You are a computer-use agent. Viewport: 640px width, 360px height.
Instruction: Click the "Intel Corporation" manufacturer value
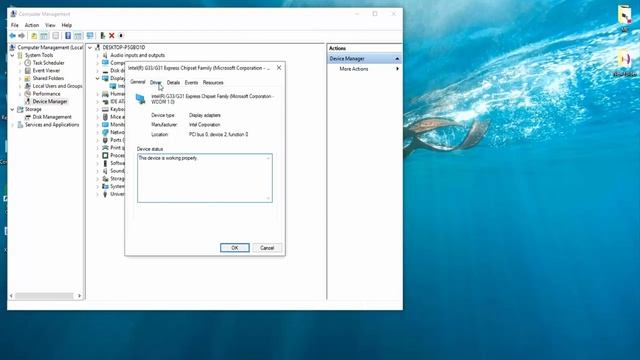coord(204,124)
